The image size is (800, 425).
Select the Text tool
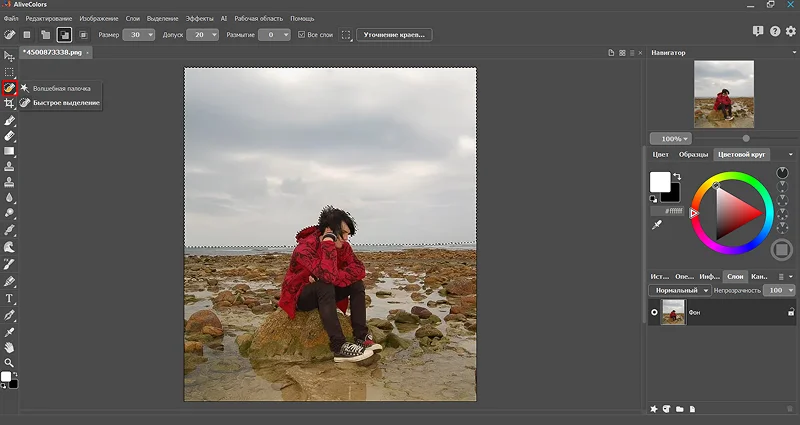click(x=9, y=298)
